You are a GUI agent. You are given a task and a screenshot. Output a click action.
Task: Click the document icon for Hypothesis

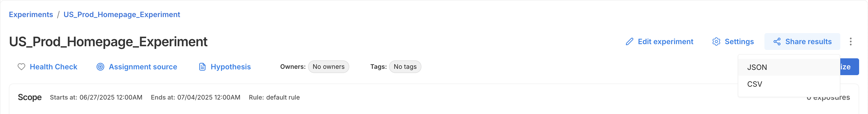pos(202,67)
